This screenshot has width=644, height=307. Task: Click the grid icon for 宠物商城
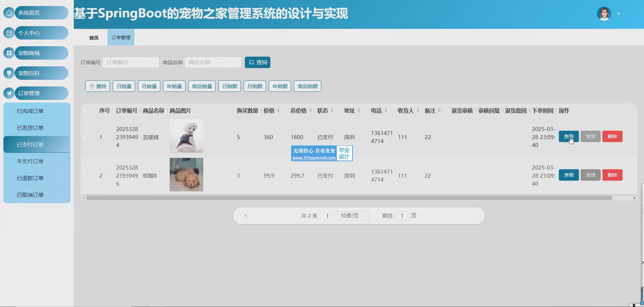pos(9,53)
